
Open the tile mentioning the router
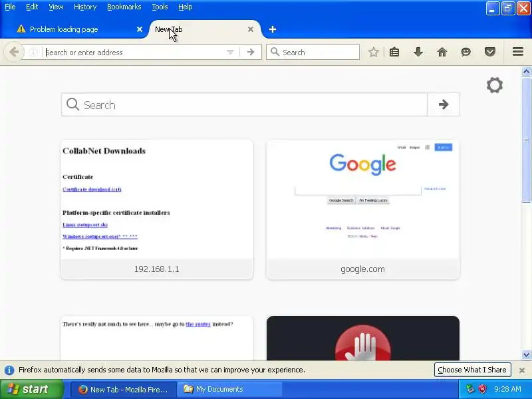point(157,338)
